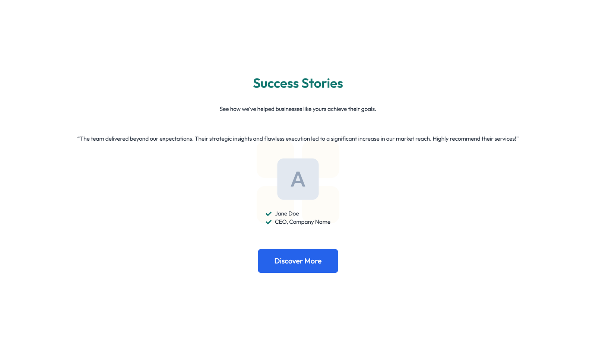Click the checkmark icon beside Jane Doe

click(269, 214)
